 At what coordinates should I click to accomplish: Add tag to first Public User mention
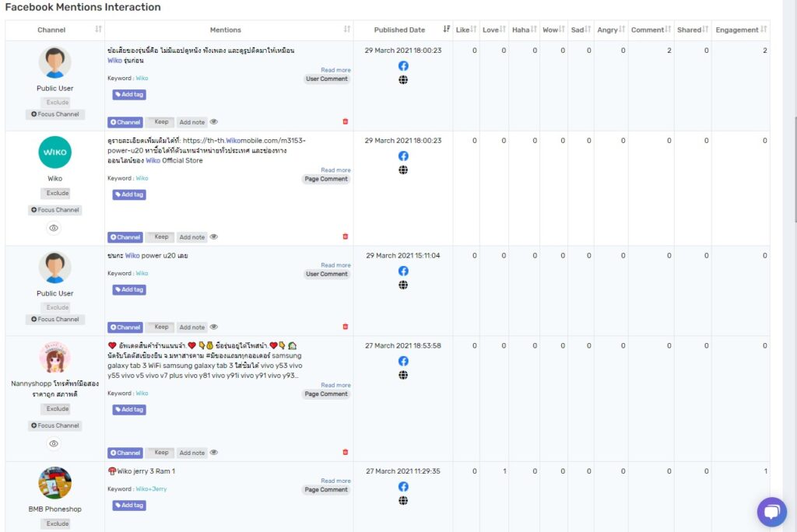tap(129, 95)
